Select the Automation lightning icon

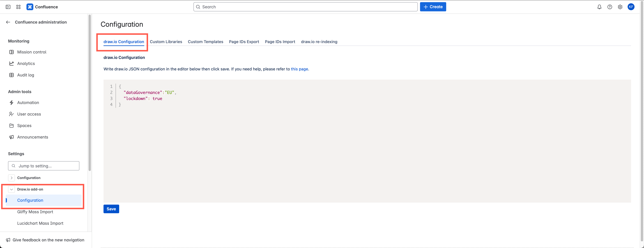[x=11, y=102]
